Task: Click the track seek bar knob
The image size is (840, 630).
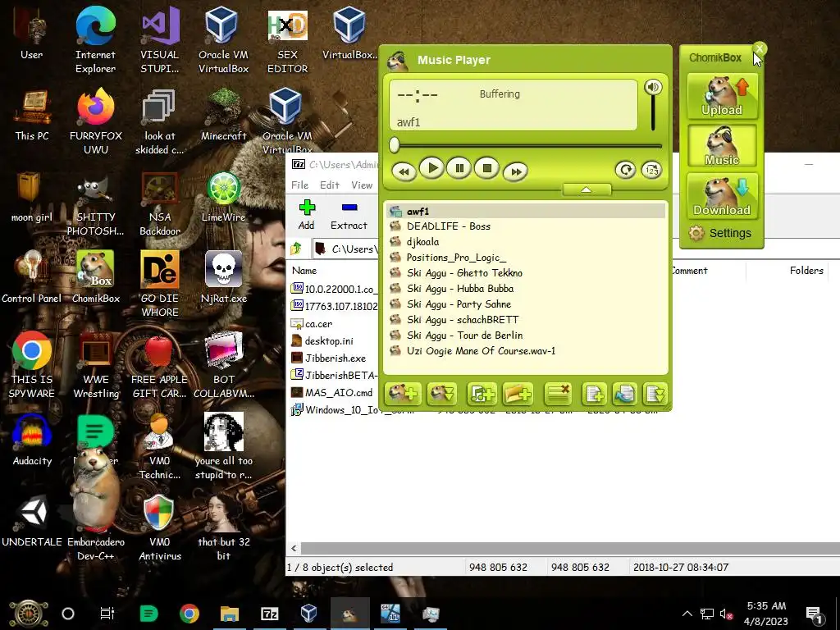Action: pyautogui.click(x=395, y=144)
